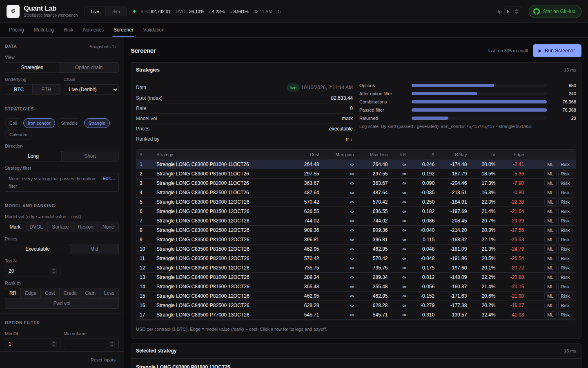This screenshot has height=368, width=588.
Task: Click the Min OI stepper arrows
Action: point(53,344)
